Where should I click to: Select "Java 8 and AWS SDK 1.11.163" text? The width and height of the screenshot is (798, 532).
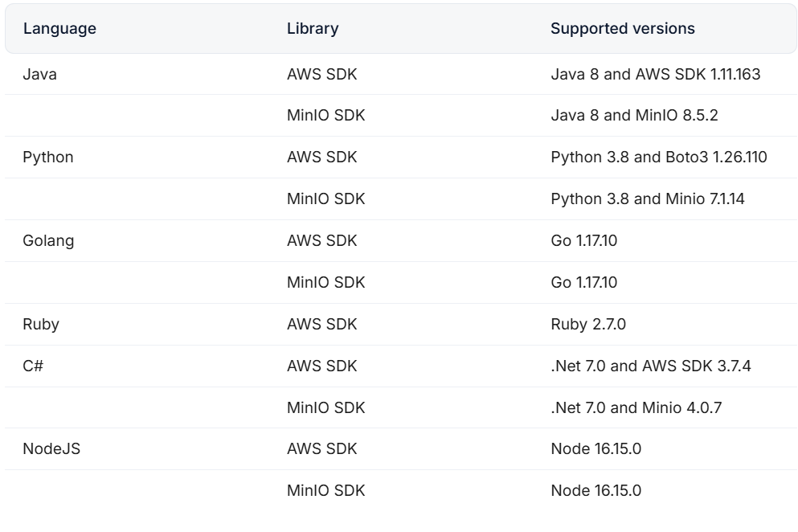[655, 74]
